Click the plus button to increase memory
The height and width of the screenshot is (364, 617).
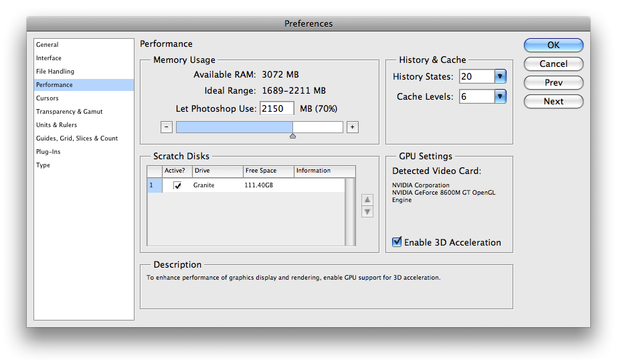(353, 127)
